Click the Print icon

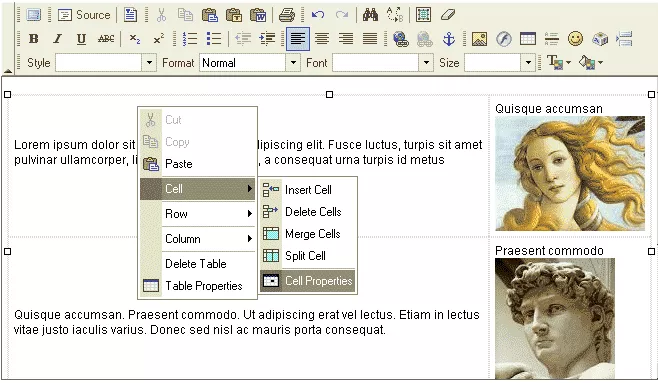coord(287,15)
